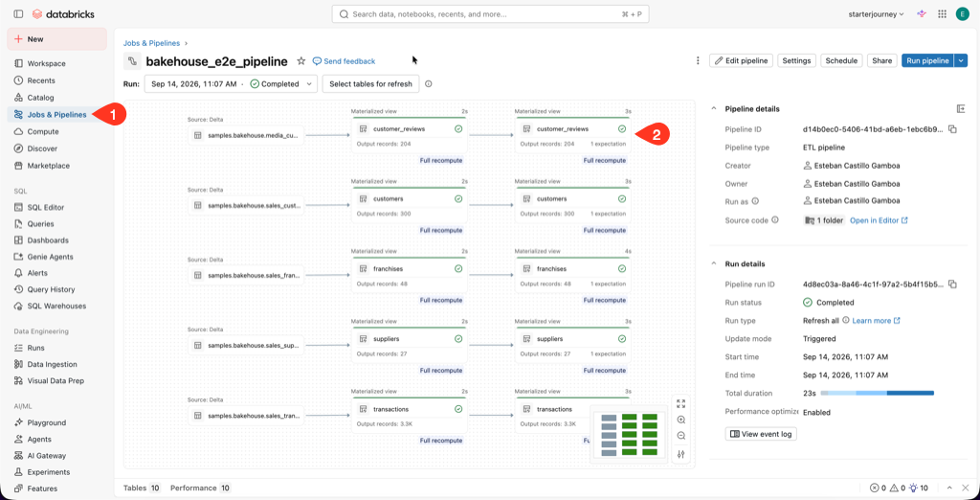The image size is (980, 500).
Task: Show info icon beside Refresh all
Action: point(846,320)
